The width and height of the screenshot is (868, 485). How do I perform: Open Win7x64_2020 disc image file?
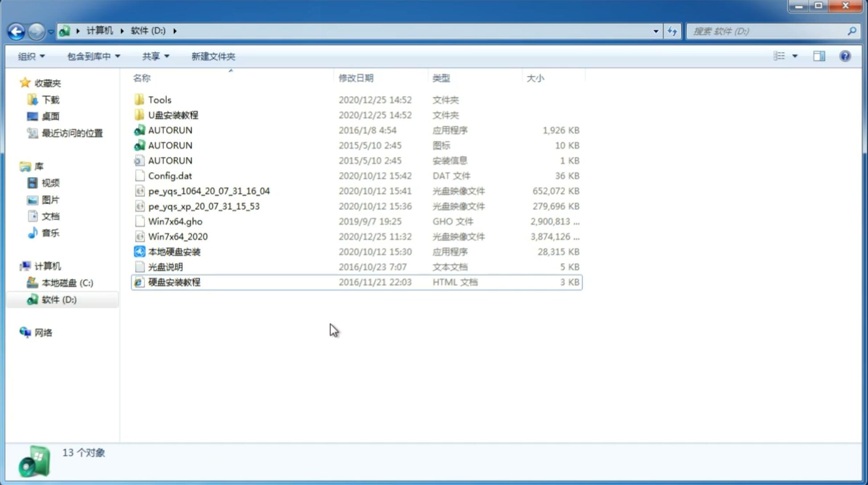(177, 236)
